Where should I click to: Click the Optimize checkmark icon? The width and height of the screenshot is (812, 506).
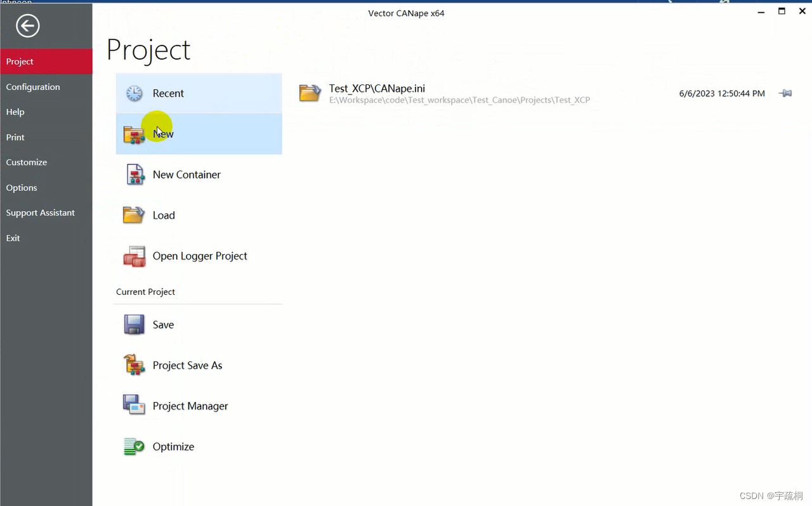tap(134, 446)
